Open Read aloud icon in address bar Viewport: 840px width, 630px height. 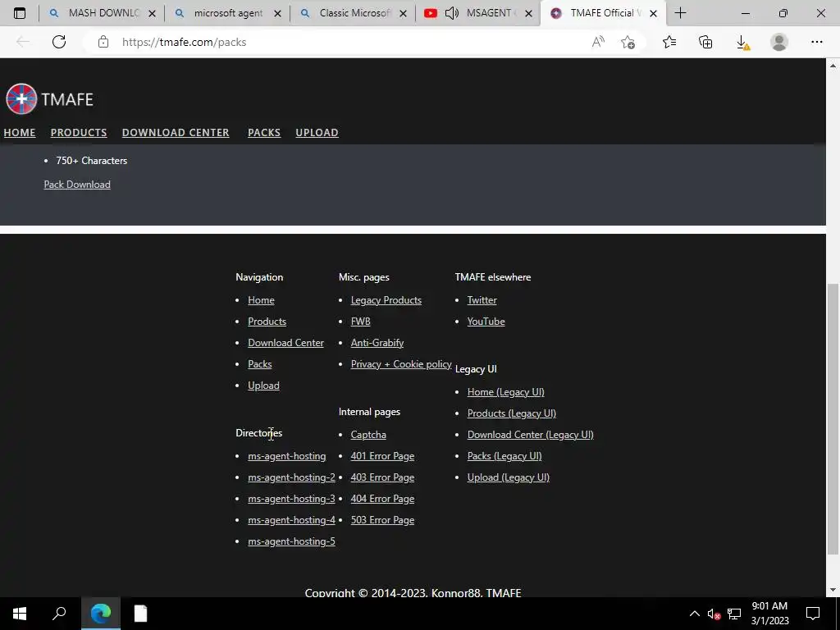click(x=598, y=42)
